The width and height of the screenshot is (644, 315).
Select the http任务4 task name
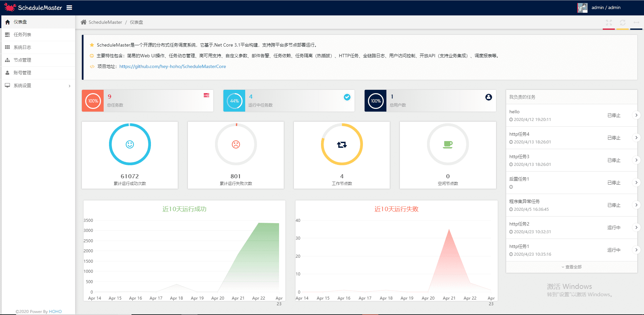coord(519,134)
